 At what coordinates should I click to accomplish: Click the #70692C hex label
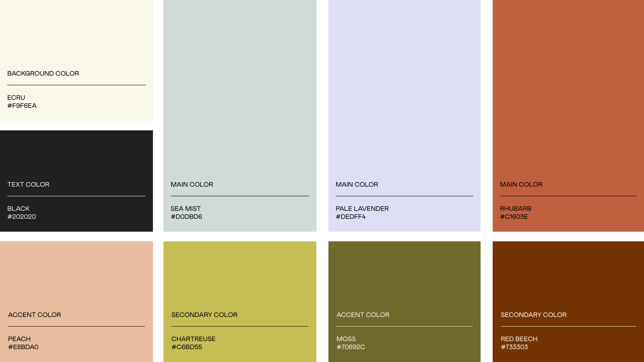coord(351,347)
